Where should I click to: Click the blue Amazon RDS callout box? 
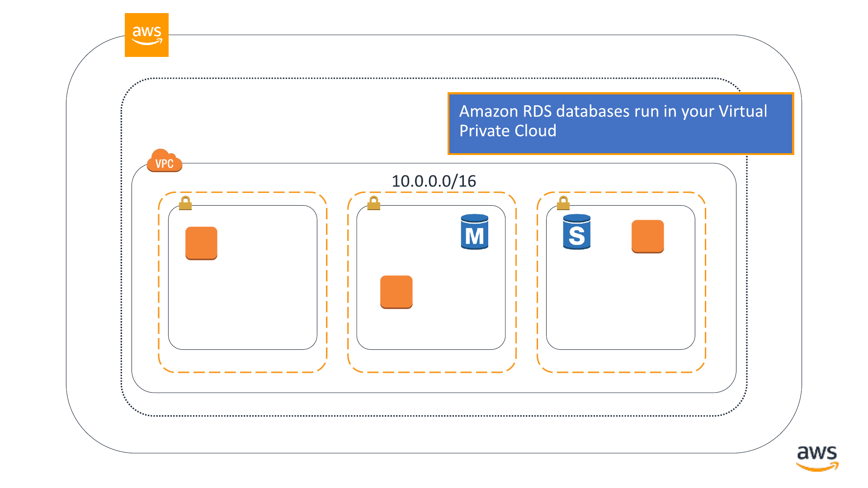point(621,123)
